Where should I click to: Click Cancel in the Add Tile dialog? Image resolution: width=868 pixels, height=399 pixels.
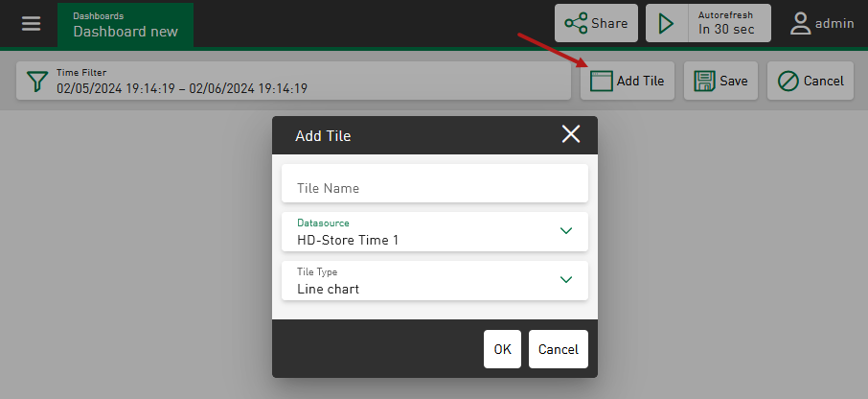click(558, 349)
